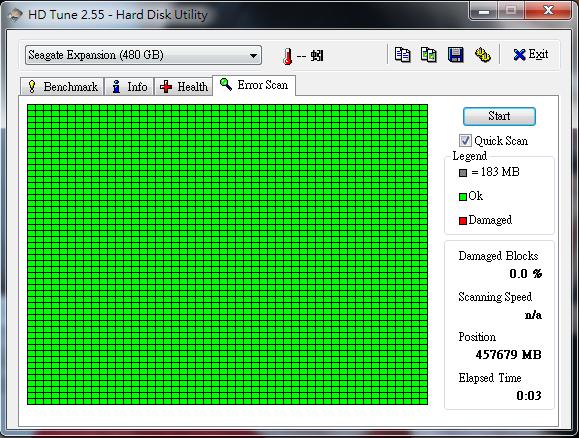Image resolution: width=579 pixels, height=438 pixels.
Task: Open the Health tab
Action: 184,87
